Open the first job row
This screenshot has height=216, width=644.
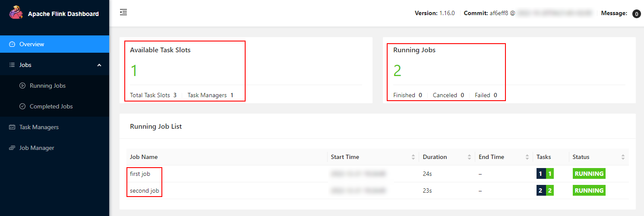[377, 174]
